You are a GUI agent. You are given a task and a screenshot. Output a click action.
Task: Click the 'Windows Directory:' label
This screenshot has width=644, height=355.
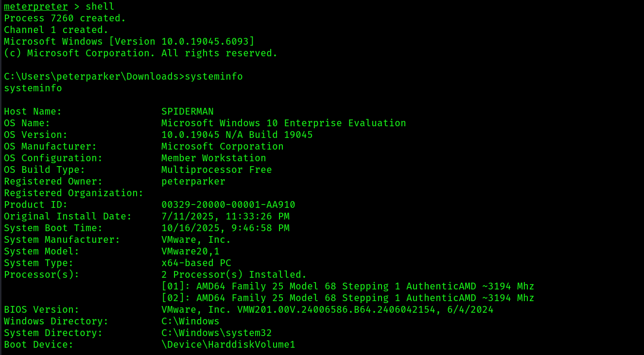click(56, 321)
